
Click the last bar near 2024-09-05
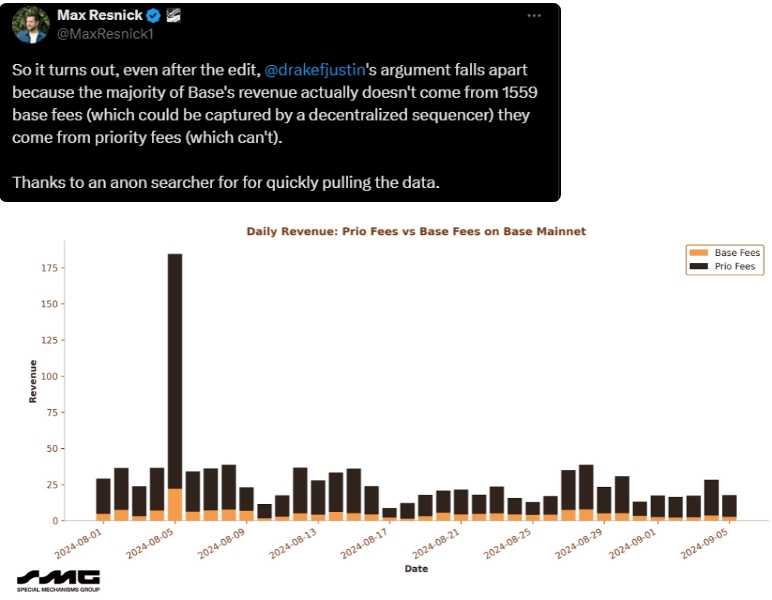coord(729,508)
